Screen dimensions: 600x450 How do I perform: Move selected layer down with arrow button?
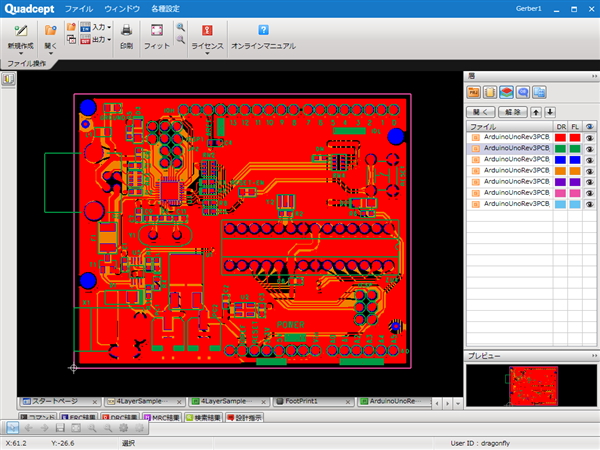549,113
